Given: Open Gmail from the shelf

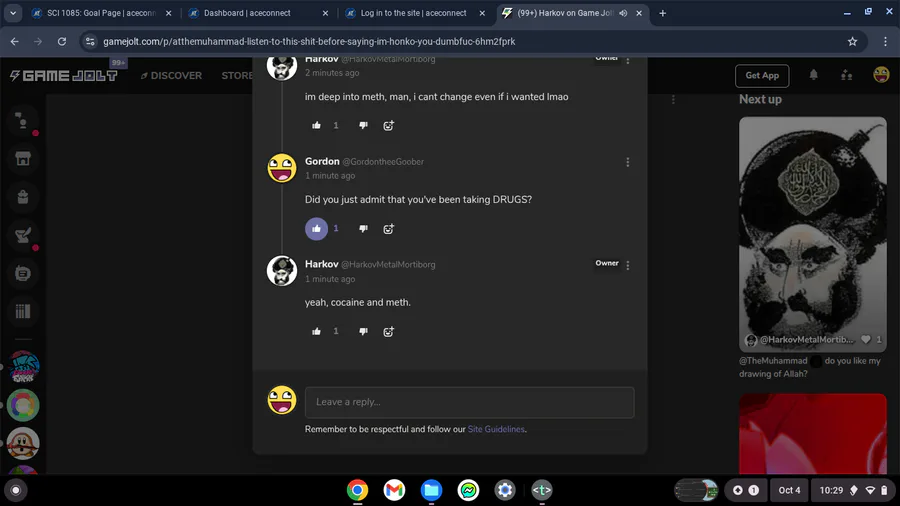Looking at the screenshot, I should click(x=394, y=490).
